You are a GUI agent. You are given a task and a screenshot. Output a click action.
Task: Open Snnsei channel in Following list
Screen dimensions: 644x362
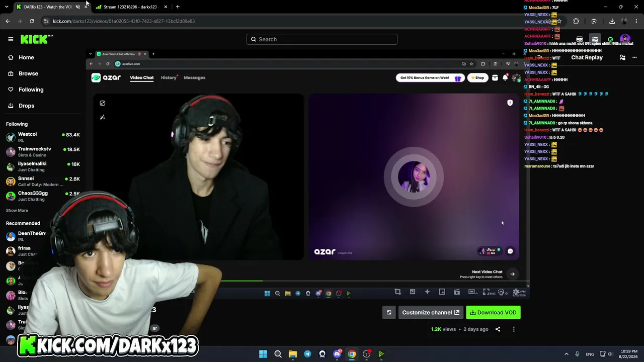pyautogui.click(x=43, y=181)
